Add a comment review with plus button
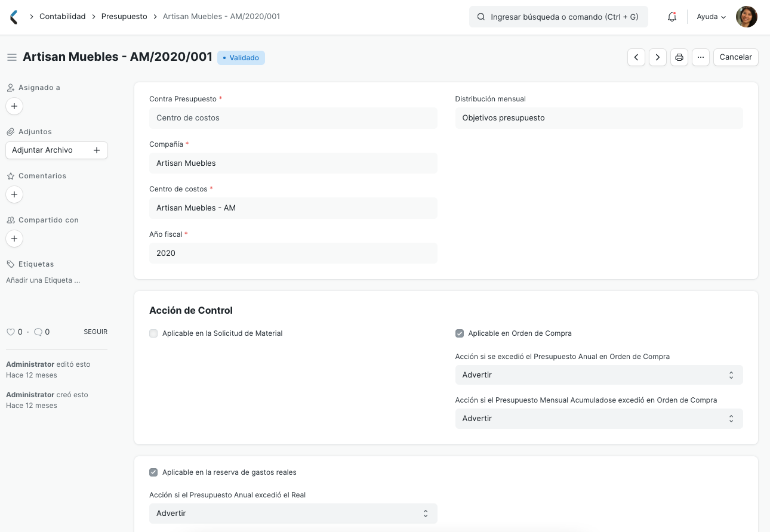 click(14, 194)
